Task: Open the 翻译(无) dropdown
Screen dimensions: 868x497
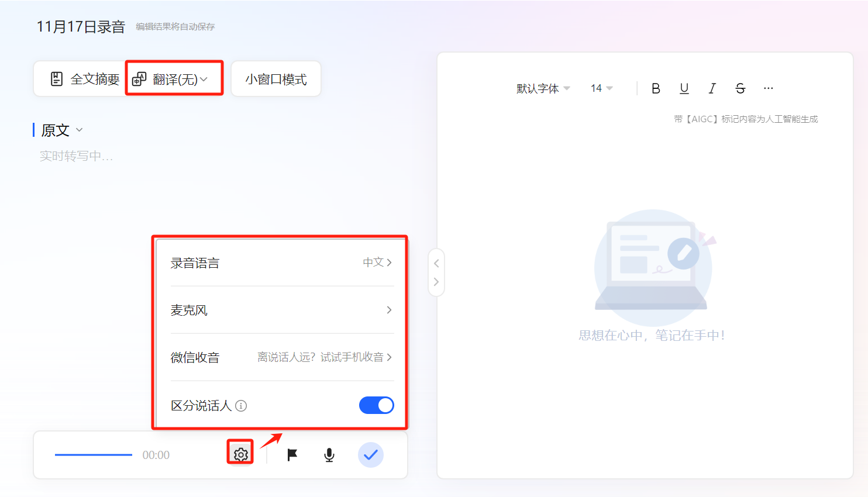Action: pos(174,79)
